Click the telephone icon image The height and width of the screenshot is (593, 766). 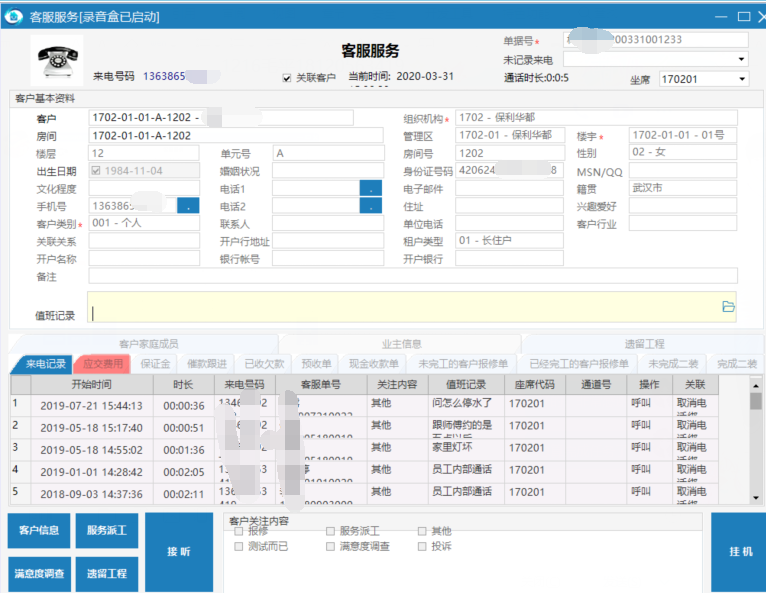tap(57, 61)
